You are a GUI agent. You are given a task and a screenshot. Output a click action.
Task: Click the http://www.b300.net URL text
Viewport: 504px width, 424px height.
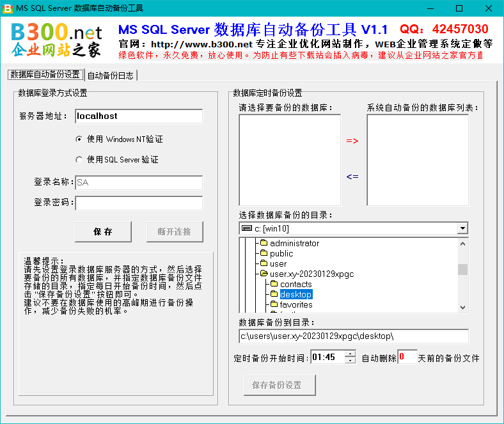pos(202,44)
